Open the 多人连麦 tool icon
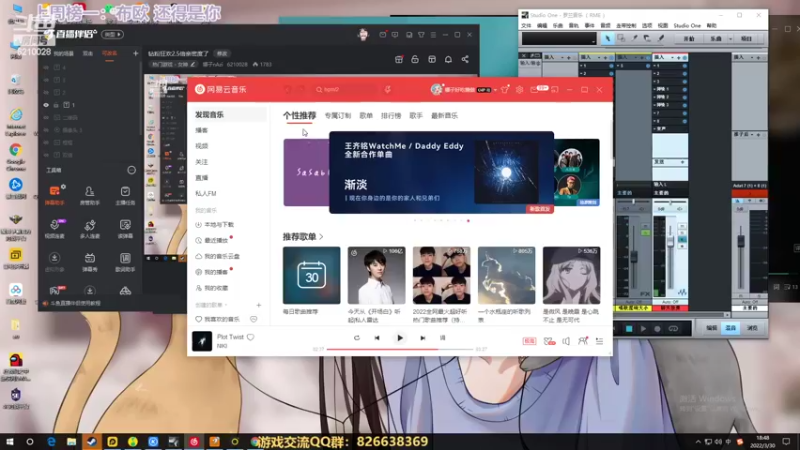This screenshot has height=450, width=800. pyautogui.click(x=90, y=229)
